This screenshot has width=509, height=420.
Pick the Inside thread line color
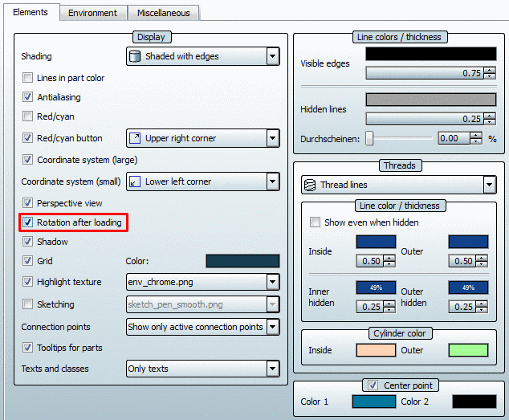[x=376, y=242]
